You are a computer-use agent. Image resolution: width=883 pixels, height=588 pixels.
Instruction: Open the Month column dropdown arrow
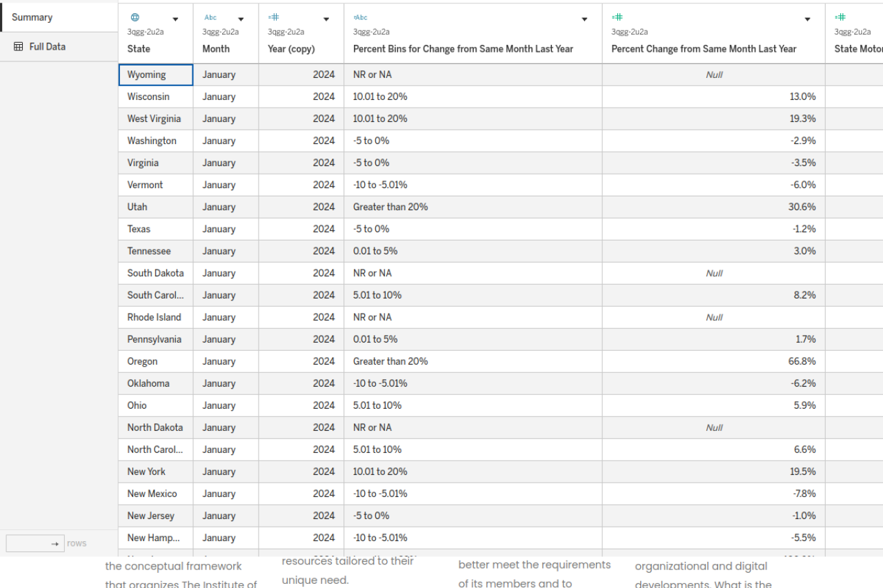click(241, 19)
